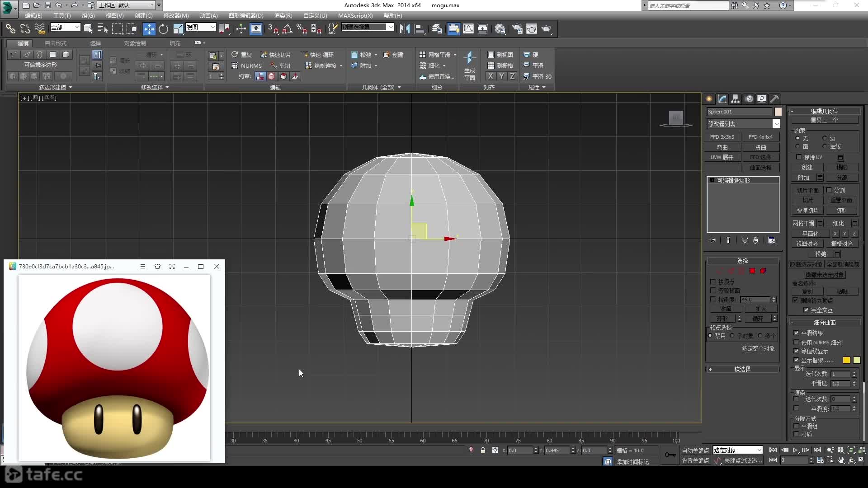The width and height of the screenshot is (868, 488).
Task: Open the Utilities hammer panel tab
Action: click(x=774, y=99)
